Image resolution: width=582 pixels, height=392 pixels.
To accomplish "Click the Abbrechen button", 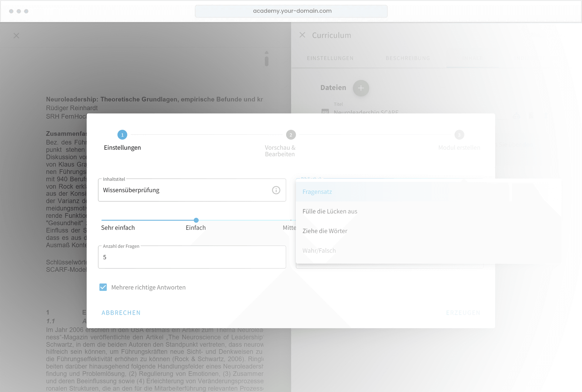I will [121, 313].
